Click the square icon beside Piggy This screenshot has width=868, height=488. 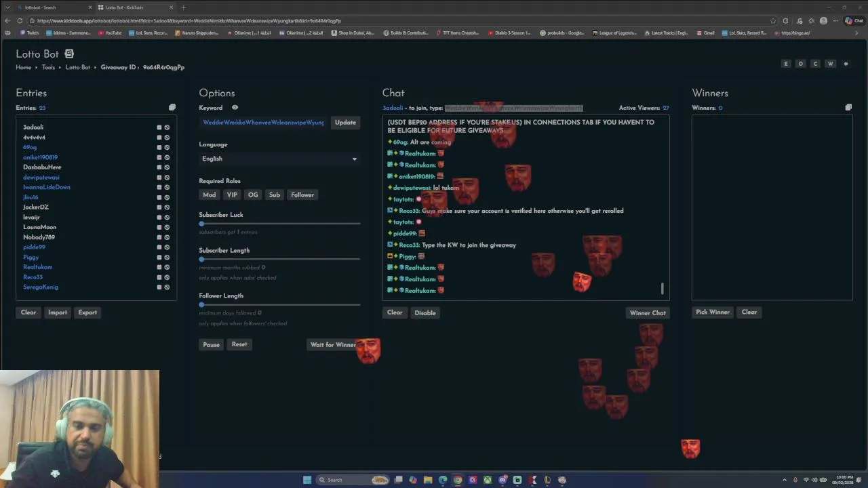(x=159, y=258)
